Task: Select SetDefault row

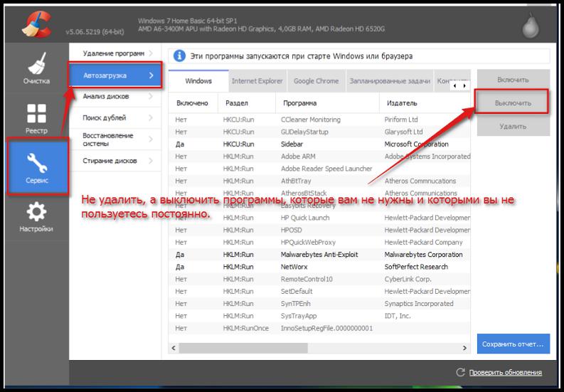Action: pyautogui.click(x=319, y=291)
